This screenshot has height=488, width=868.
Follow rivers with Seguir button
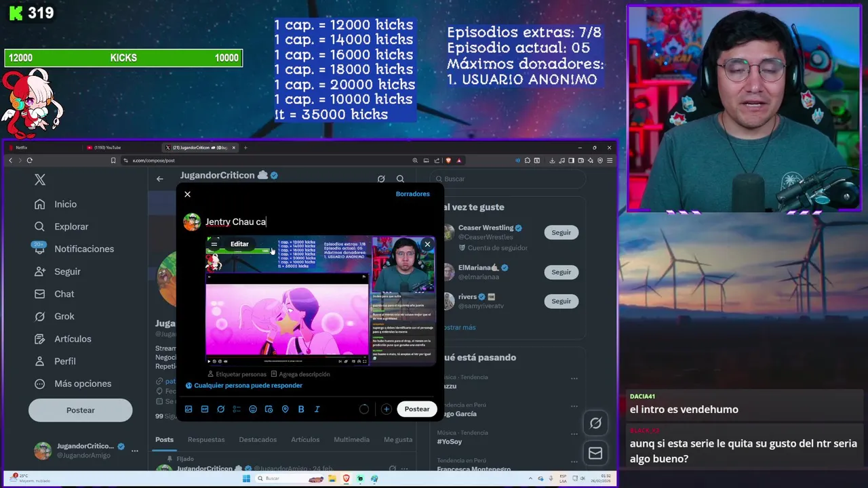pos(561,301)
